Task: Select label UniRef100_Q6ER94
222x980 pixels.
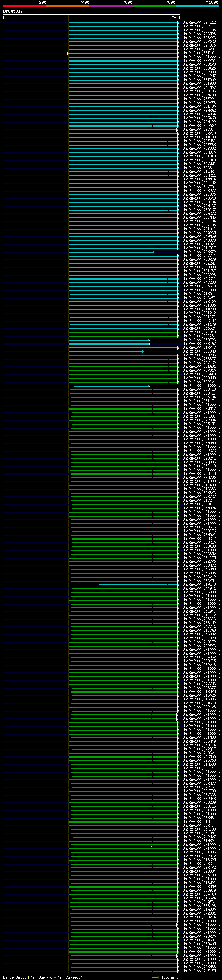Action: click(x=199, y=99)
